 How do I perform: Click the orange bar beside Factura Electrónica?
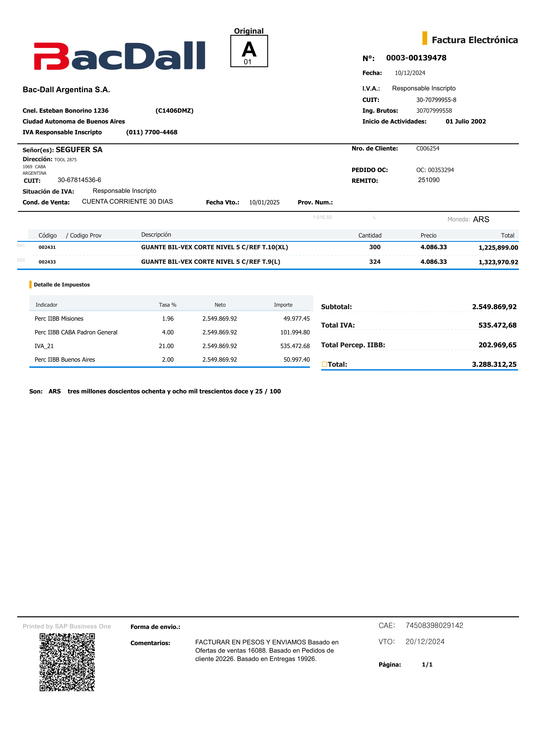425,38
